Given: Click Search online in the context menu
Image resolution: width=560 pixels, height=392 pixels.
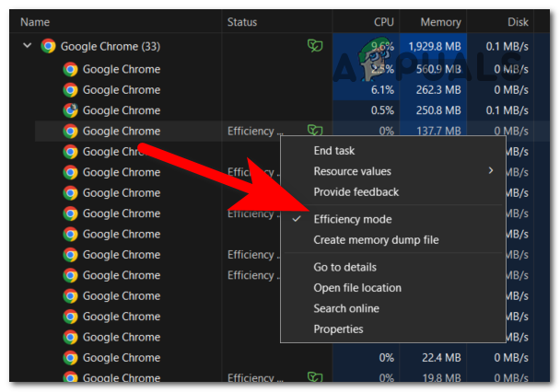Looking at the screenshot, I should [346, 308].
